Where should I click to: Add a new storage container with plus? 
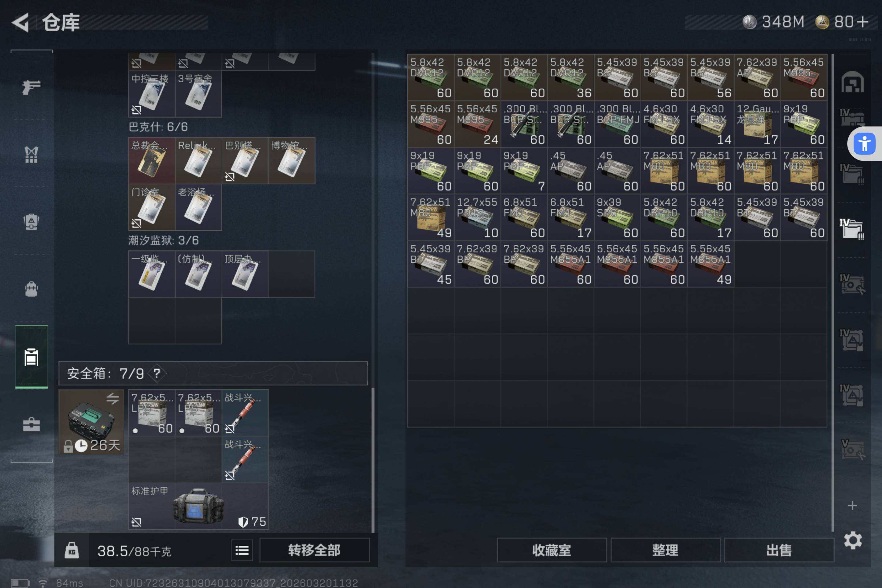pyautogui.click(x=852, y=506)
